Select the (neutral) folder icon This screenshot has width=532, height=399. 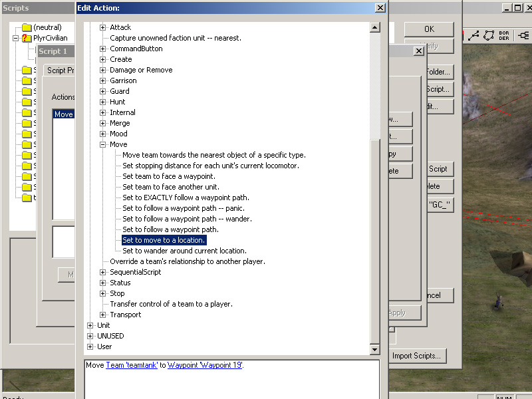pos(27,27)
